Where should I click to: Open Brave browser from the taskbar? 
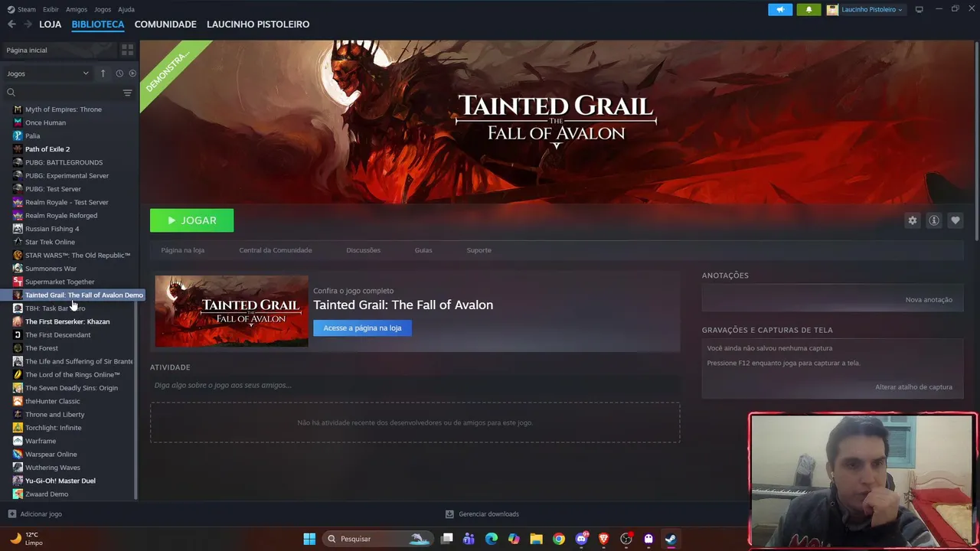coord(603,539)
